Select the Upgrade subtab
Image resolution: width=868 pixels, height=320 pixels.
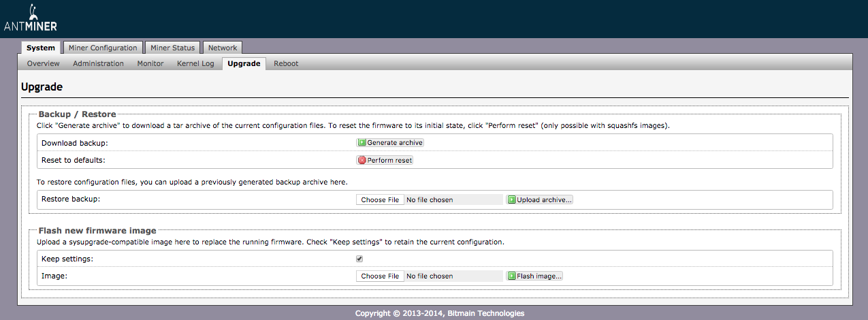[244, 63]
